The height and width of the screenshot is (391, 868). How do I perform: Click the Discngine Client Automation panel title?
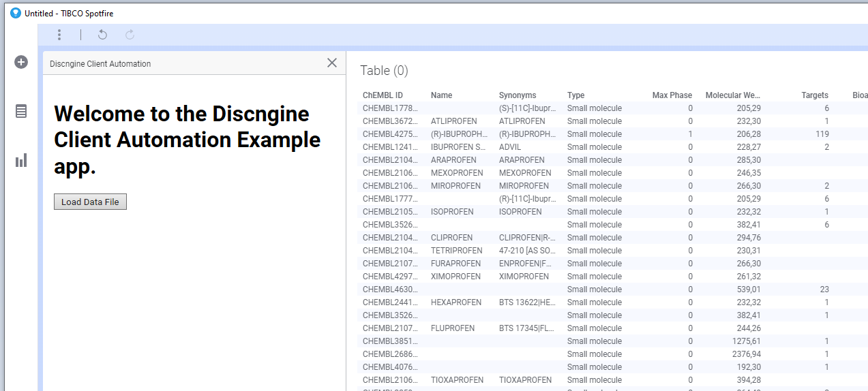(100, 63)
